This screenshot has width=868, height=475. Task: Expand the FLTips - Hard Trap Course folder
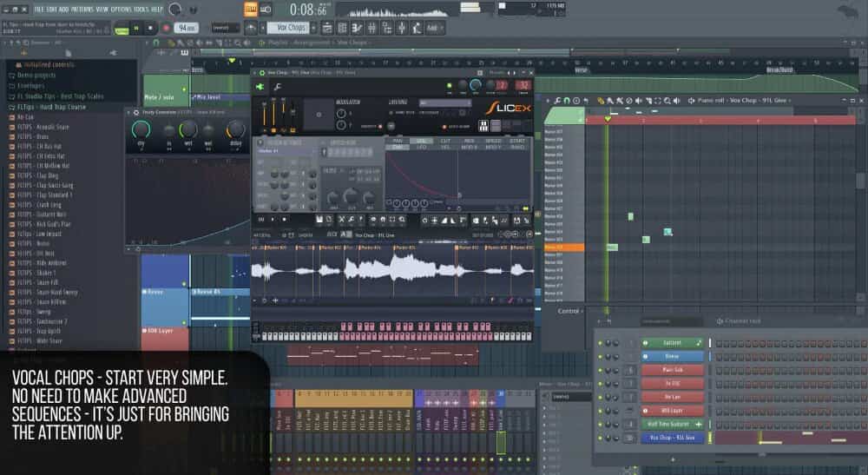click(52, 107)
